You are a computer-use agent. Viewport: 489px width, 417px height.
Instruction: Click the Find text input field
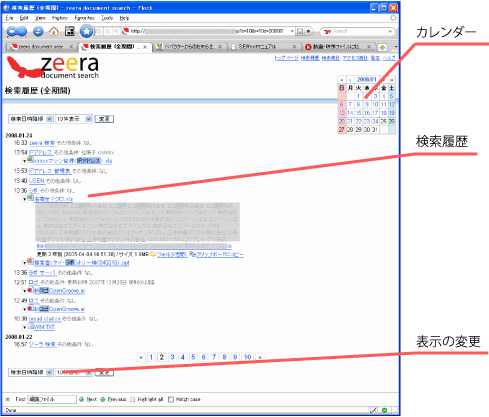52,399
